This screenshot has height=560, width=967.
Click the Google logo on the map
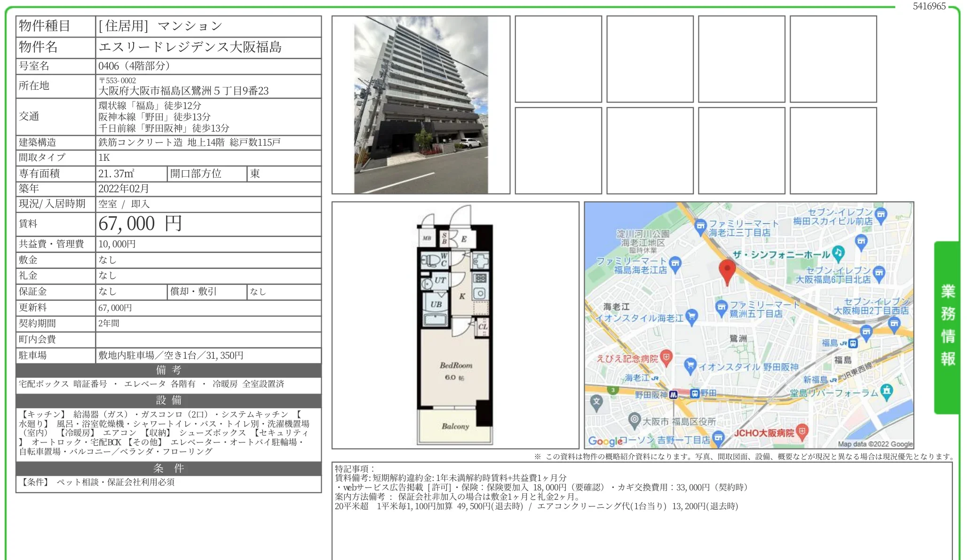(605, 442)
